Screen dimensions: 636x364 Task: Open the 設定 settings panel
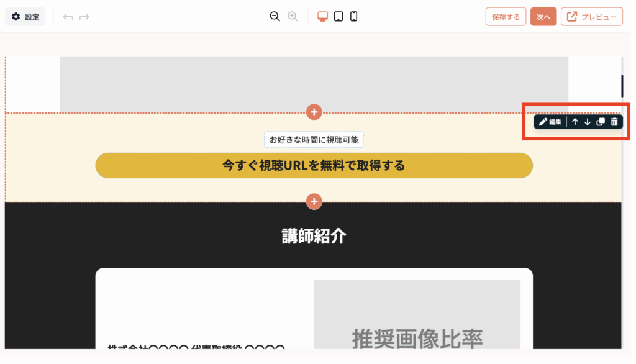click(25, 17)
